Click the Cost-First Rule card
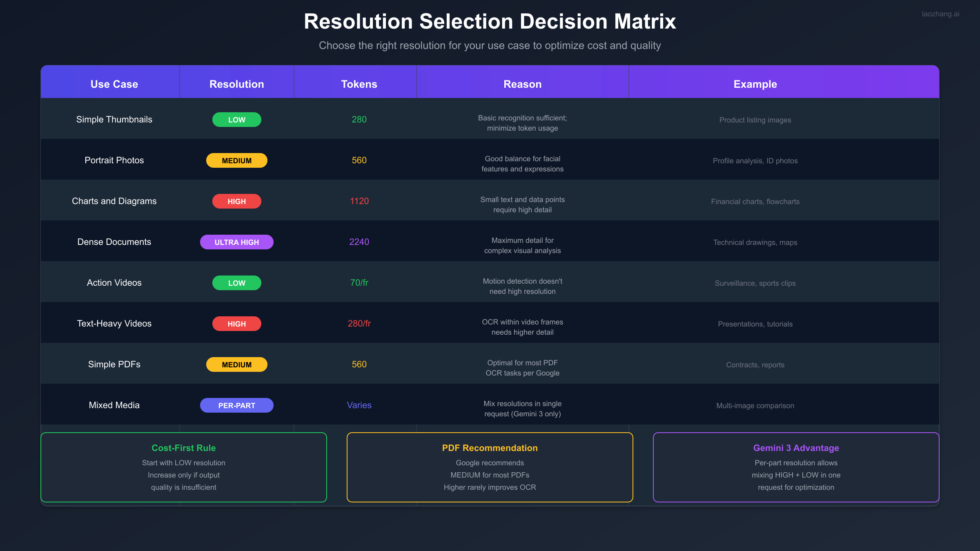This screenshot has height=551, width=980. click(x=183, y=467)
